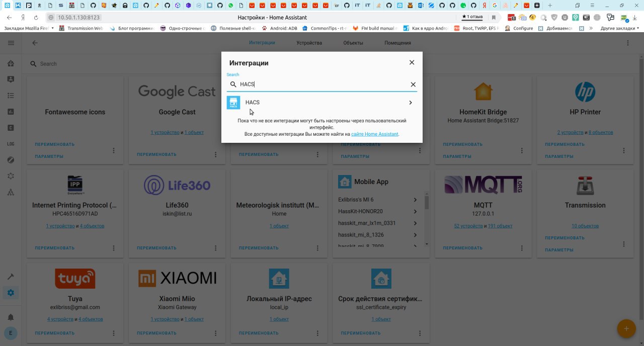Close the Интеграции dialog
Image resolution: width=644 pixels, height=346 pixels.
click(412, 62)
